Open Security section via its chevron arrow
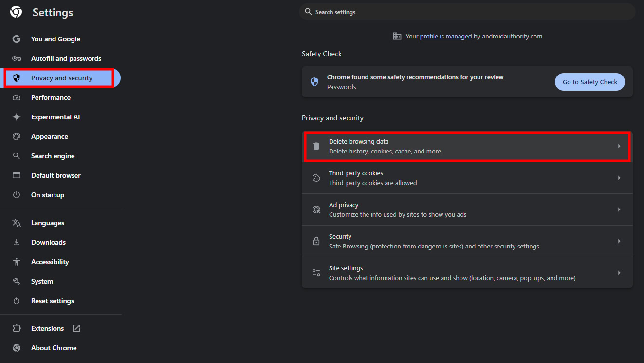Image resolution: width=644 pixels, height=363 pixels. pyautogui.click(x=619, y=241)
